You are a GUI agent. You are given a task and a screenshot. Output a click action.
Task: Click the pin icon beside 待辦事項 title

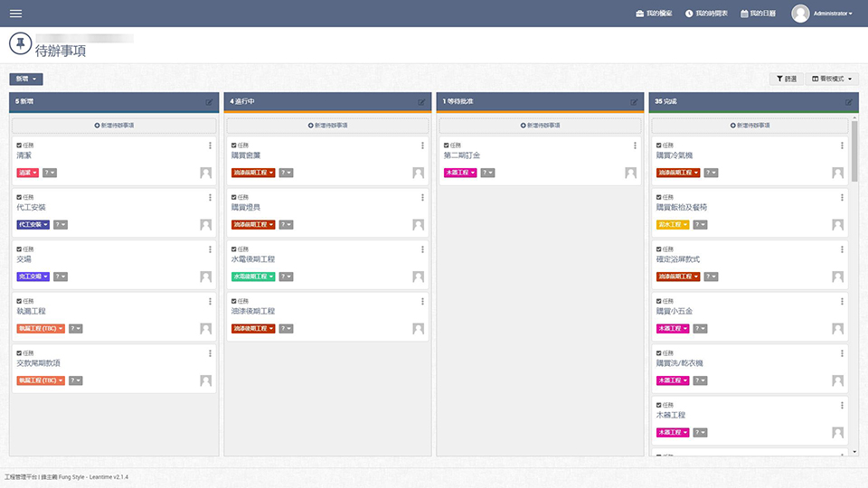point(20,43)
